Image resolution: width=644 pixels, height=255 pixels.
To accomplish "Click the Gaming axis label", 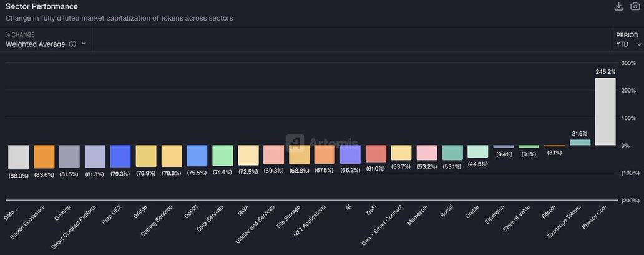I will 64,212.
